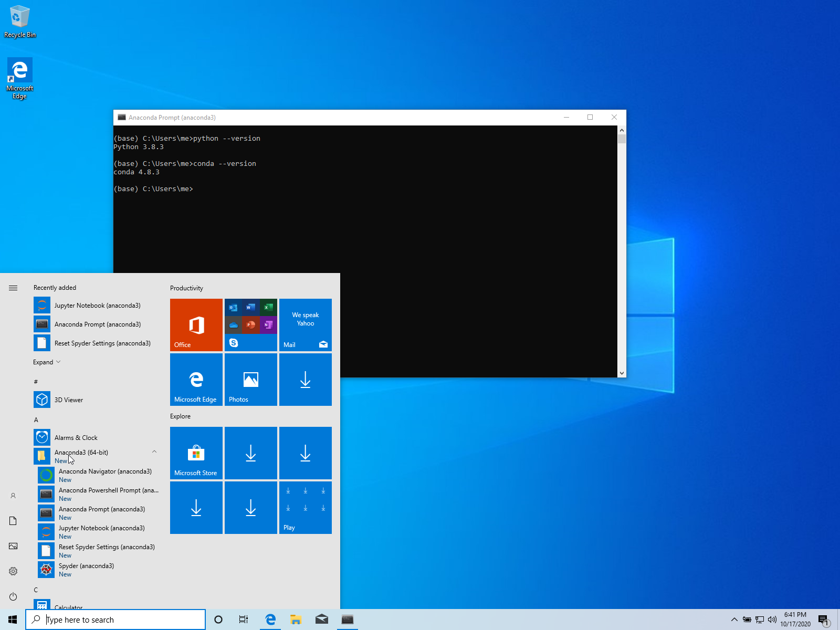Collapse the Anaconda3 (64-bit) folder
Image resolution: width=840 pixels, height=630 pixels.
coord(154,451)
